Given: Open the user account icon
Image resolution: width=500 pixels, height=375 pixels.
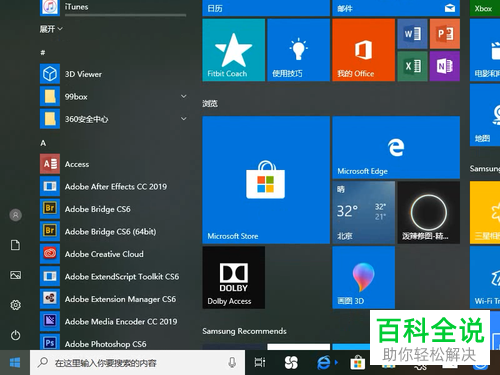Looking at the screenshot, I should [x=15, y=215].
